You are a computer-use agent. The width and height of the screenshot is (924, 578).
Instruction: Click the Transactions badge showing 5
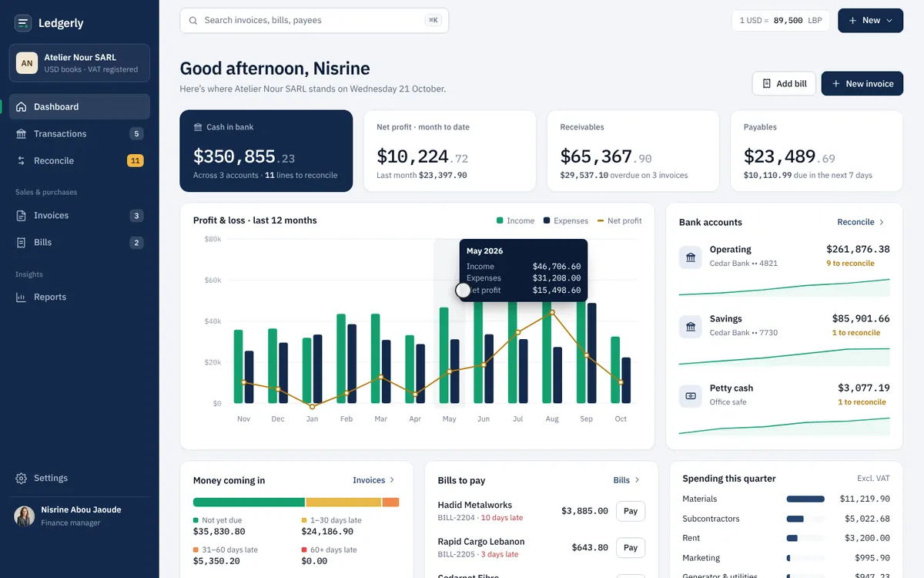point(136,134)
